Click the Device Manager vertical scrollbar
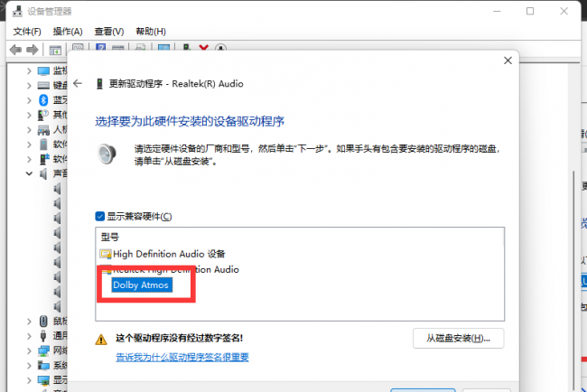587x392 pixels. (573, 281)
